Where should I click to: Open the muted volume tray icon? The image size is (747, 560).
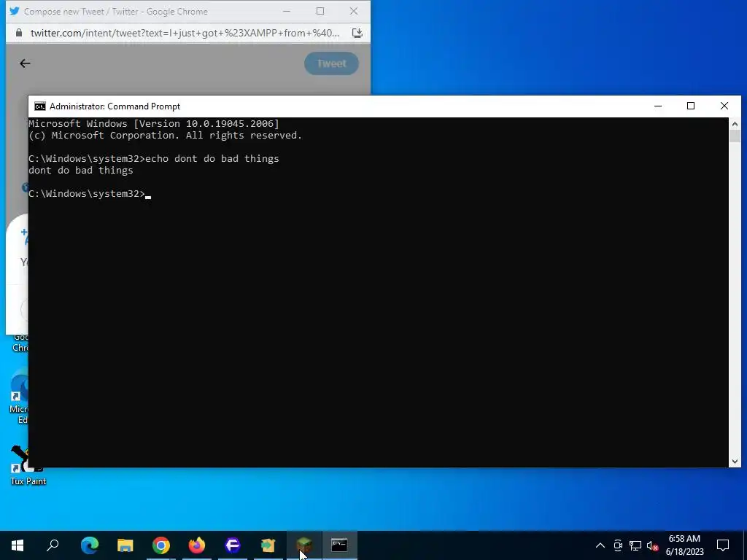653,545
